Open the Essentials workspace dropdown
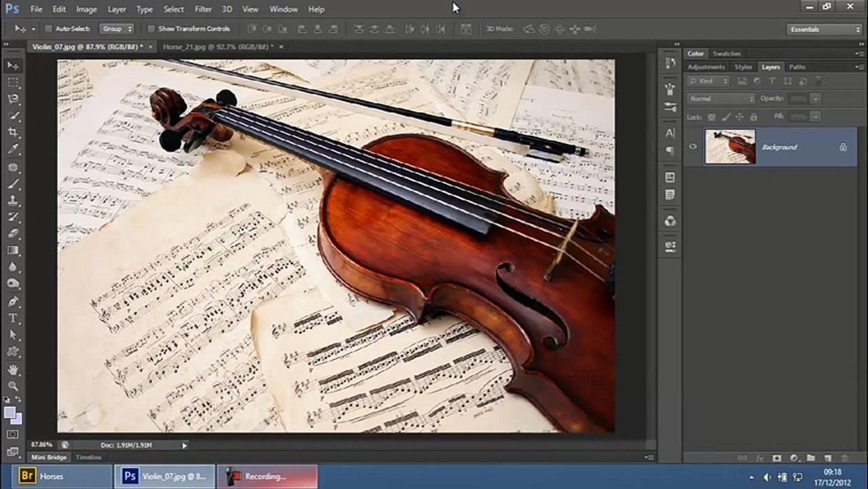Image resolution: width=868 pixels, height=489 pixels. [825, 29]
